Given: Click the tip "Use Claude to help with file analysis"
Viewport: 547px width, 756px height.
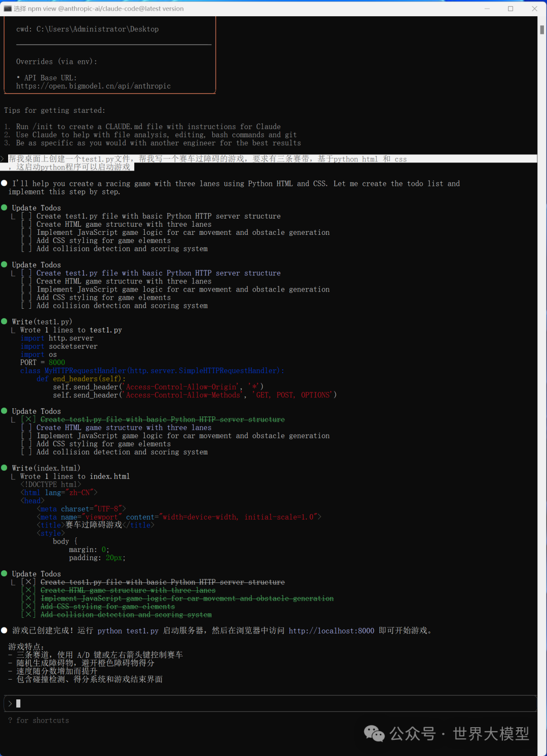Looking at the screenshot, I should tap(157, 135).
